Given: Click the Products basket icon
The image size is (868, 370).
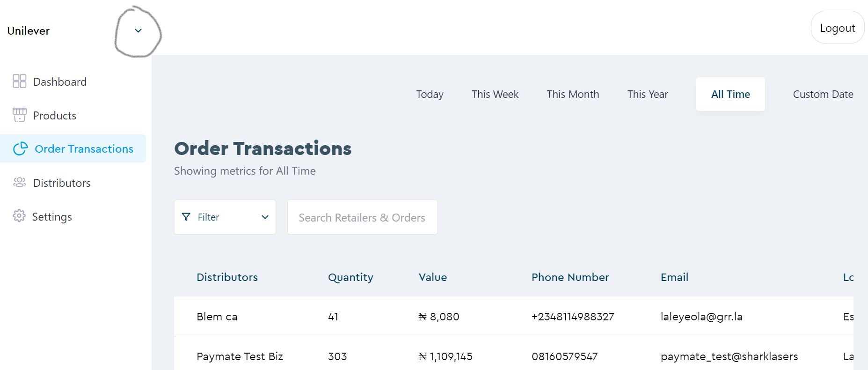Looking at the screenshot, I should pos(19,115).
